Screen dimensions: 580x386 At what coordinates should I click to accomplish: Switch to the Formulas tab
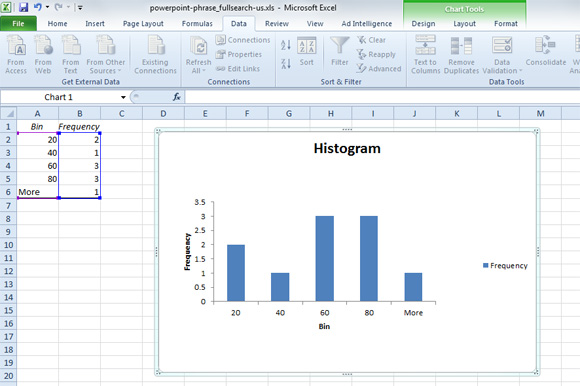pyautogui.click(x=197, y=24)
